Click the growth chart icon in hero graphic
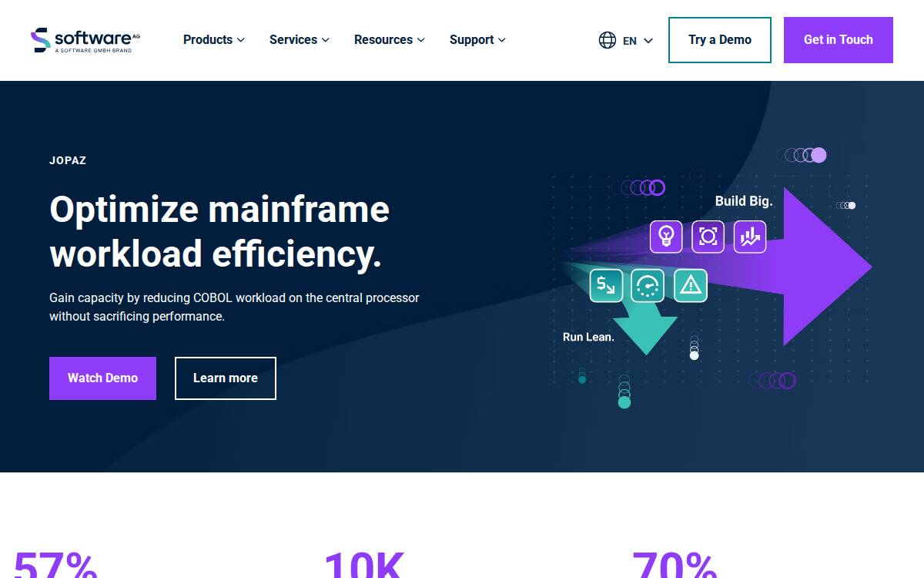The image size is (924, 578). (749, 237)
